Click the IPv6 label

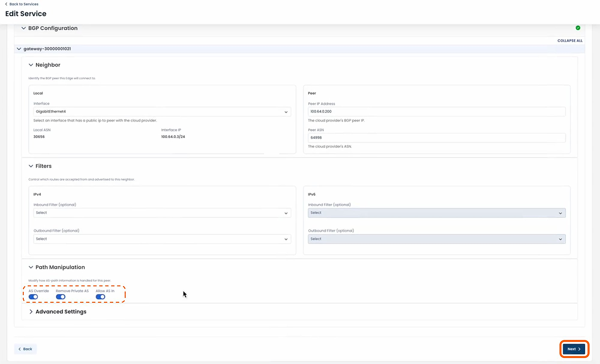coord(311,194)
